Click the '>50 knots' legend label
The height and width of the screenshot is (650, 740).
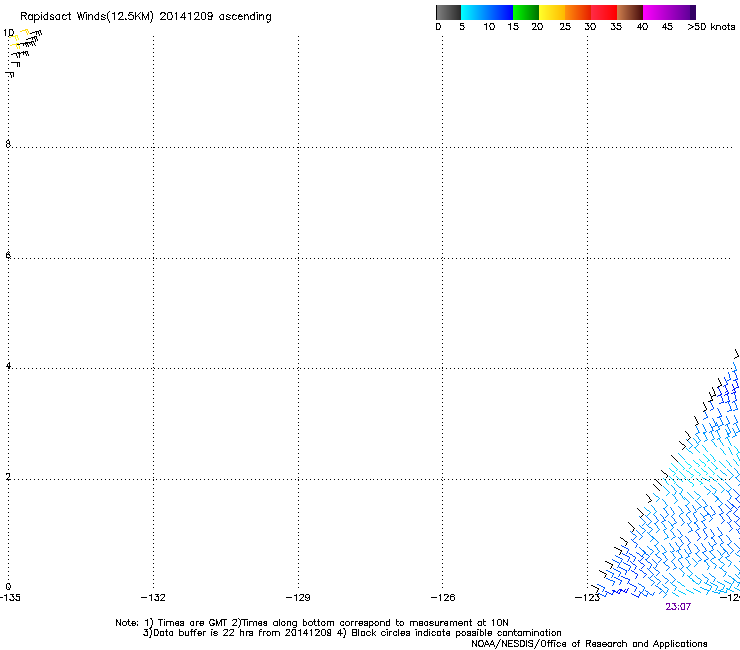point(711,27)
